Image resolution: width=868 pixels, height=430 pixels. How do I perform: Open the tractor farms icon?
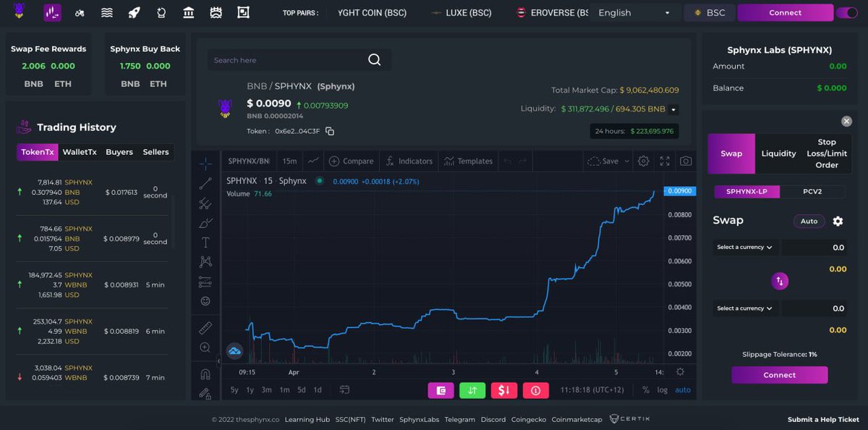coord(80,12)
